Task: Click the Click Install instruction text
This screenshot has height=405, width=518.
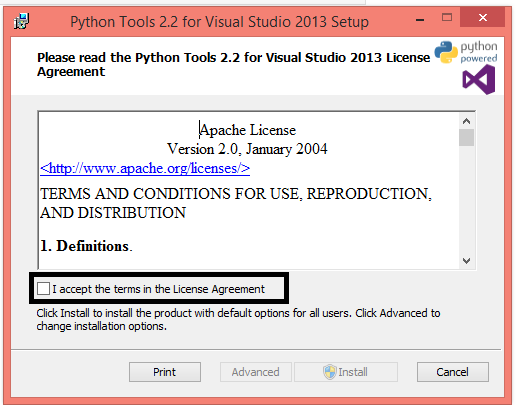Action: 238,319
